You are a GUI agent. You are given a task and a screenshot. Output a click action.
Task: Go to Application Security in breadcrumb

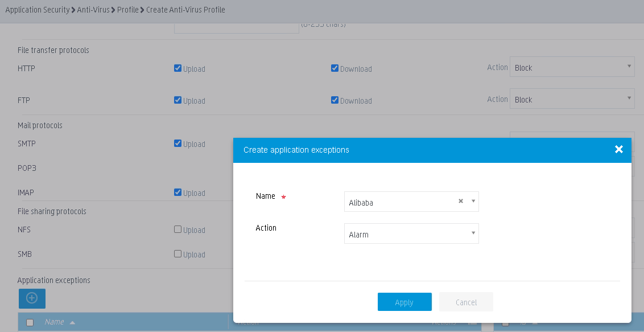[38, 10]
